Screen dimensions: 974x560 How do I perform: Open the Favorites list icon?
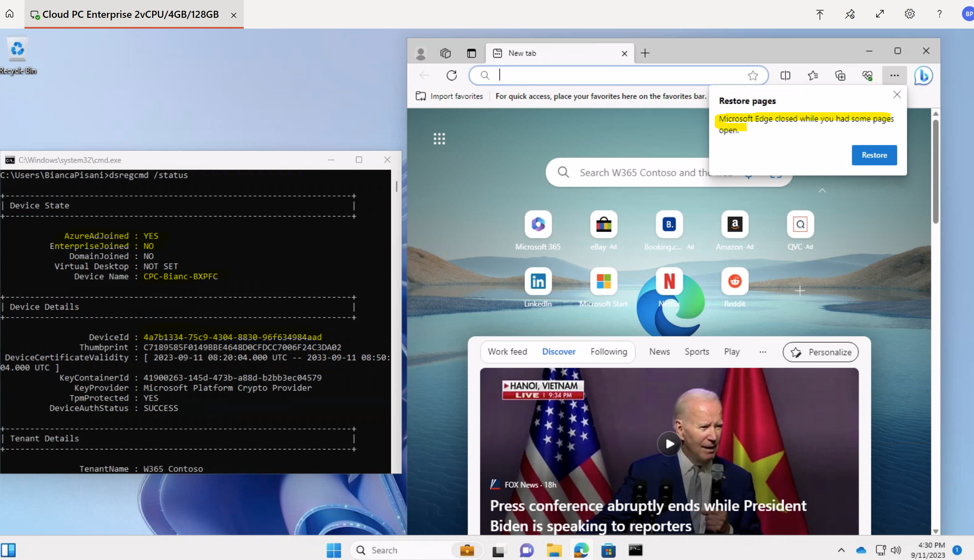813,75
